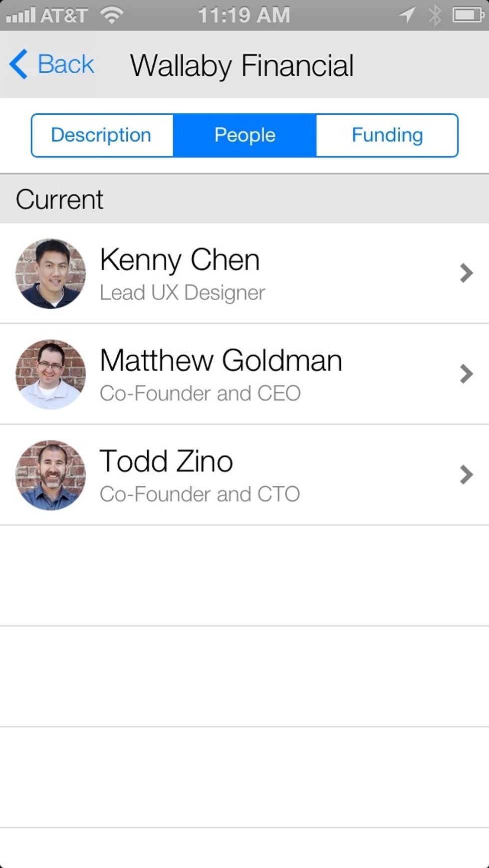Switch to the Description tab
The height and width of the screenshot is (868, 489).
point(101,135)
